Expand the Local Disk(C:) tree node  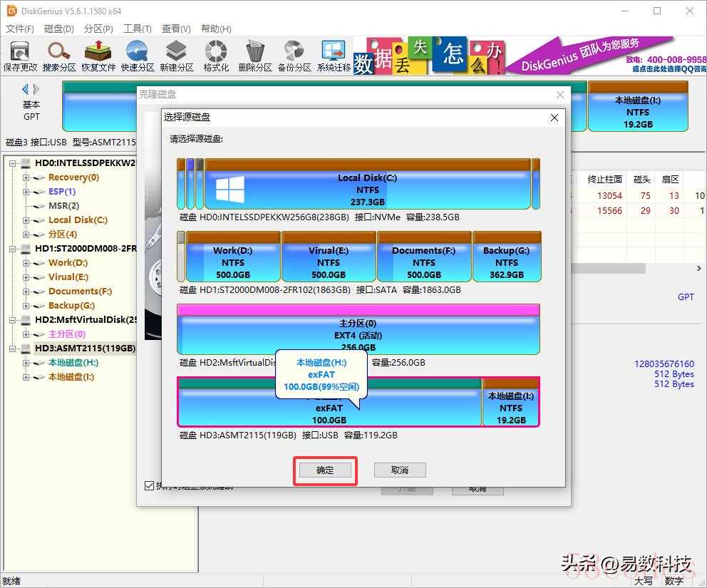pyautogui.click(x=26, y=220)
